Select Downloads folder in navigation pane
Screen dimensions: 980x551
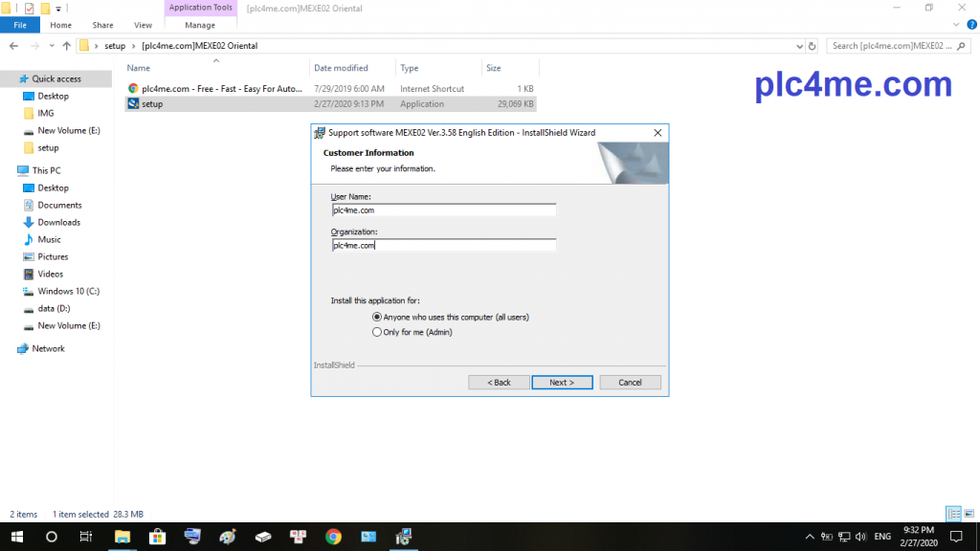tap(58, 222)
